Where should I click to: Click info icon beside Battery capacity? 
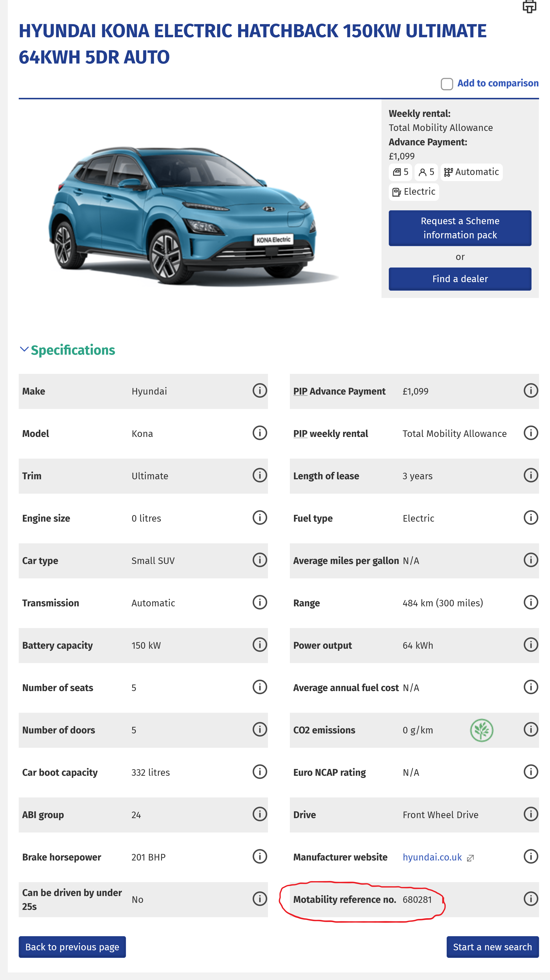point(260,645)
